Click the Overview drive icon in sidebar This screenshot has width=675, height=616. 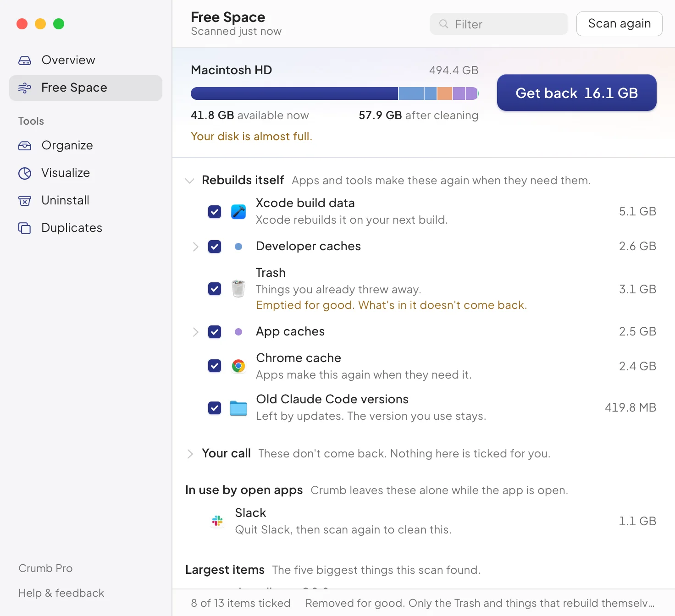[25, 60]
